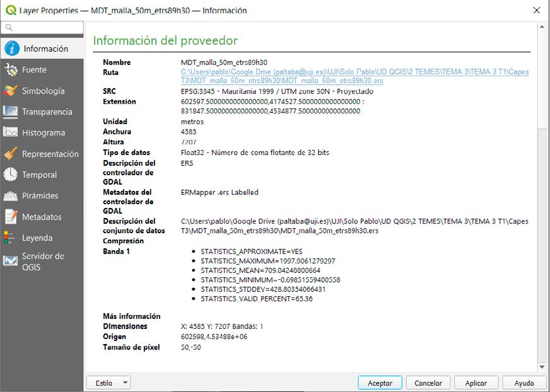The image size is (550, 392).
Task: Click the scrollbar up arrow
Action: pos(542,27)
